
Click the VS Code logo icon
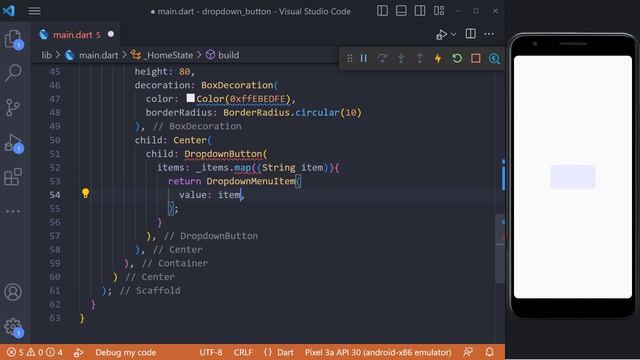coord(9,11)
